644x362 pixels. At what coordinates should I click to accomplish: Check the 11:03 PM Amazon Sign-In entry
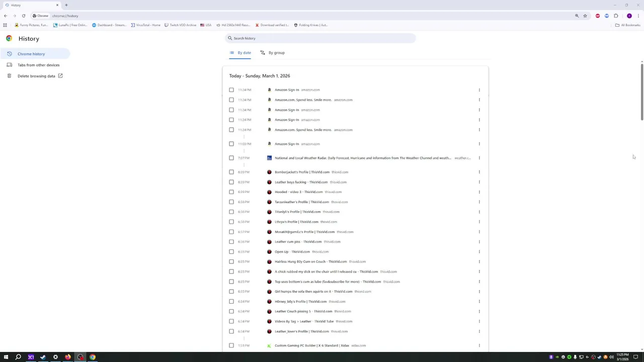(x=231, y=144)
